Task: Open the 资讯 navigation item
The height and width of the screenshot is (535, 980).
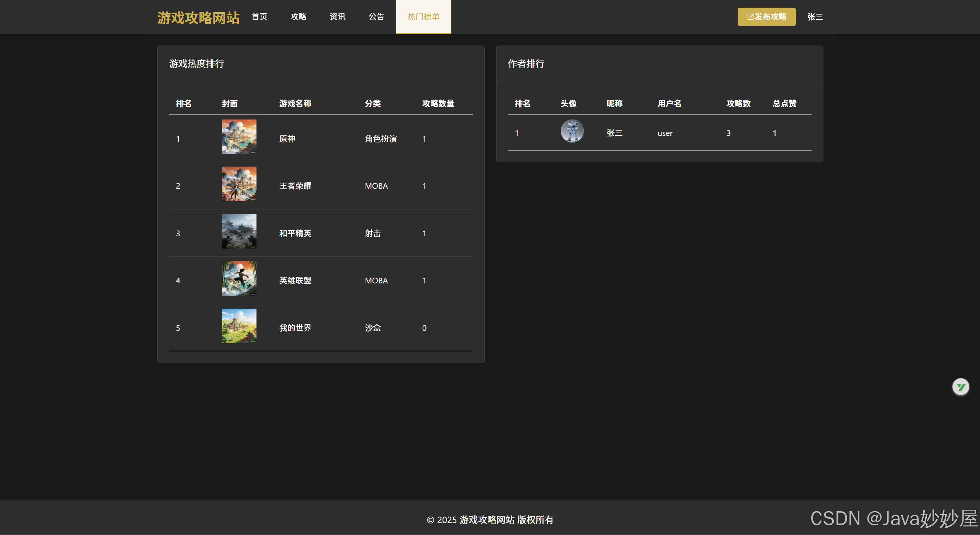Action: click(337, 17)
